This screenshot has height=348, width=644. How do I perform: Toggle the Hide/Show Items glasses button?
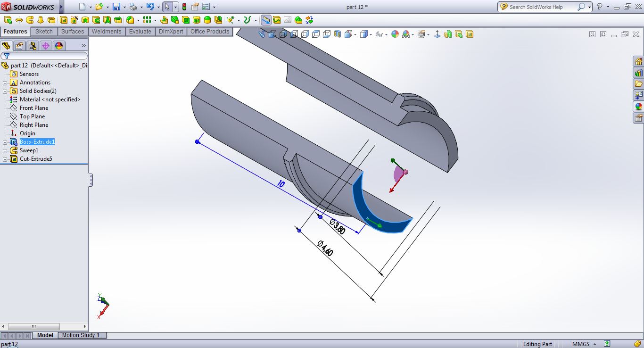click(x=380, y=34)
